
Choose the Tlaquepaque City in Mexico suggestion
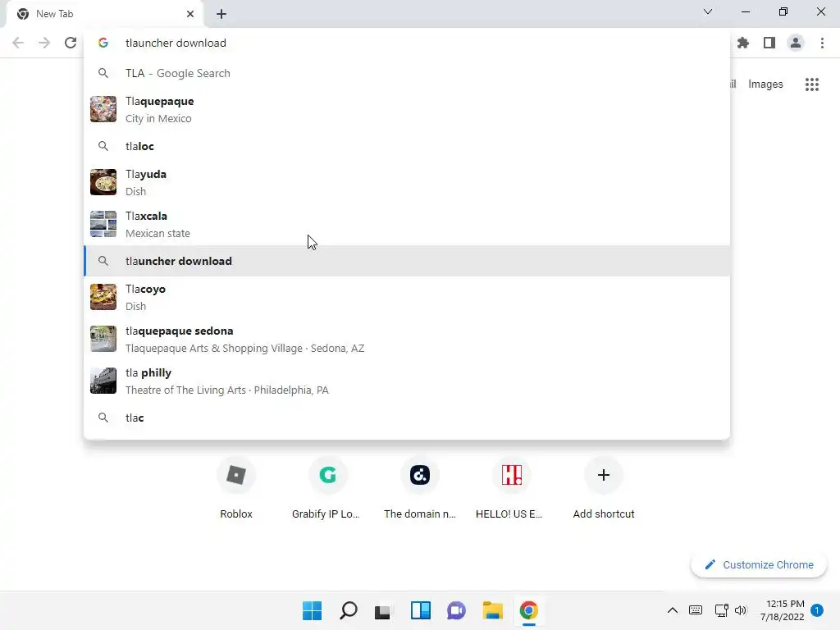pos(407,109)
